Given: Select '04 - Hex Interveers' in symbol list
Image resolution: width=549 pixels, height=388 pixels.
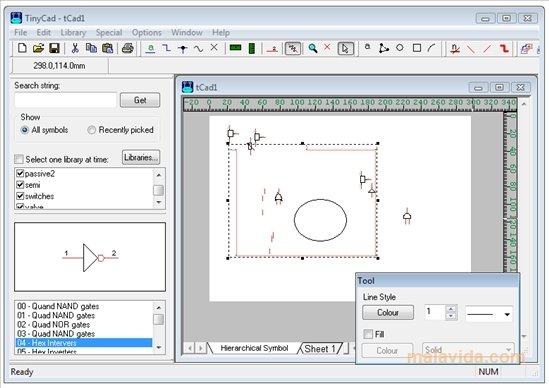Looking at the screenshot, I should coord(84,342).
